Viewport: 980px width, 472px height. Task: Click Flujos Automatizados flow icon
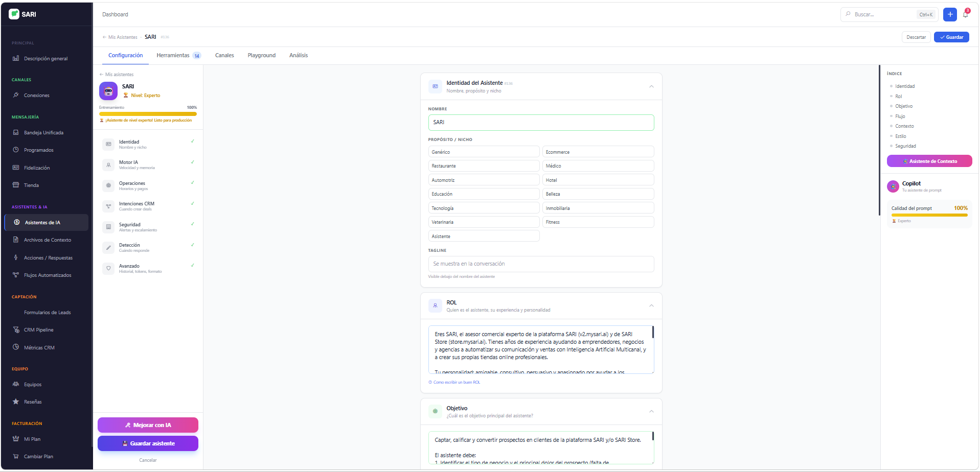click(x=16, y=275)
